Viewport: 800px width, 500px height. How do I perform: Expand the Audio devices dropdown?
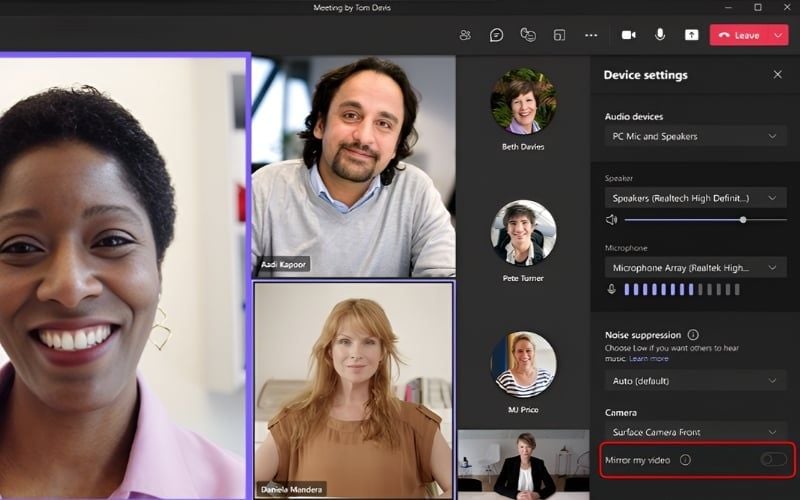694,136
